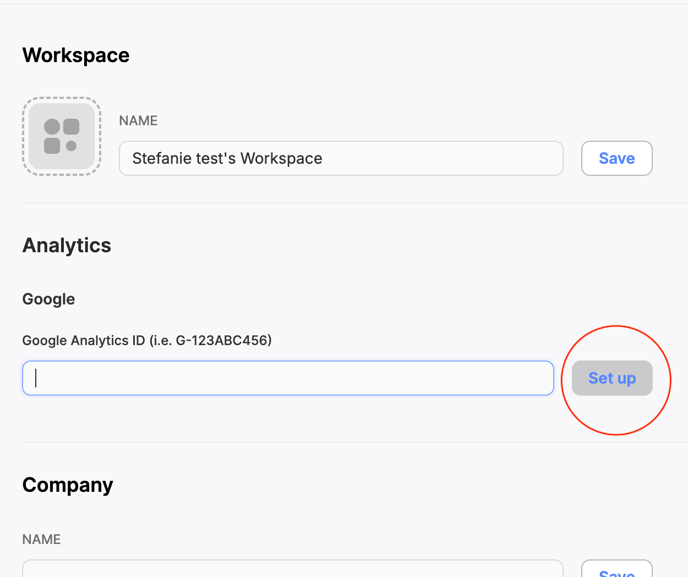Click the text cursor in the Analytics ID field
Screen dimensions: 688x577
coord(36,378)
